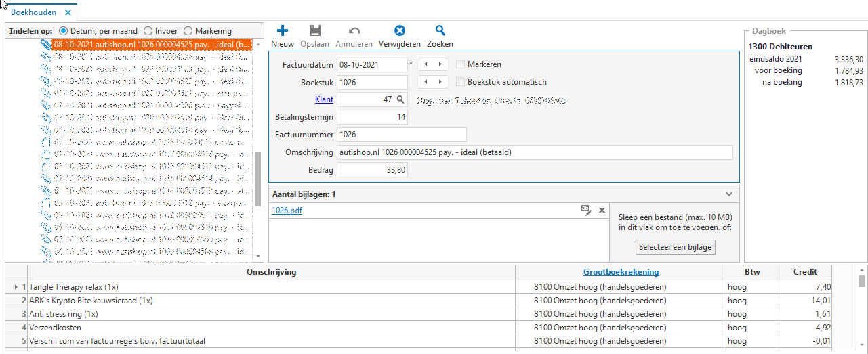The image size is (868, 354).
Task: Switch to the Boekhouden tab
Action: (33, 12)
